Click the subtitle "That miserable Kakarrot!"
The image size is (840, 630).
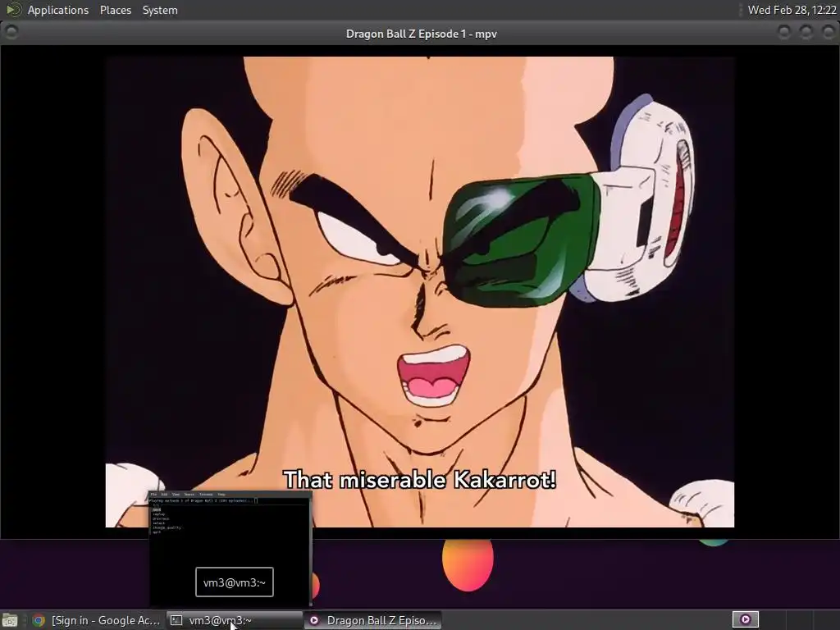click(x=419, y=479)
